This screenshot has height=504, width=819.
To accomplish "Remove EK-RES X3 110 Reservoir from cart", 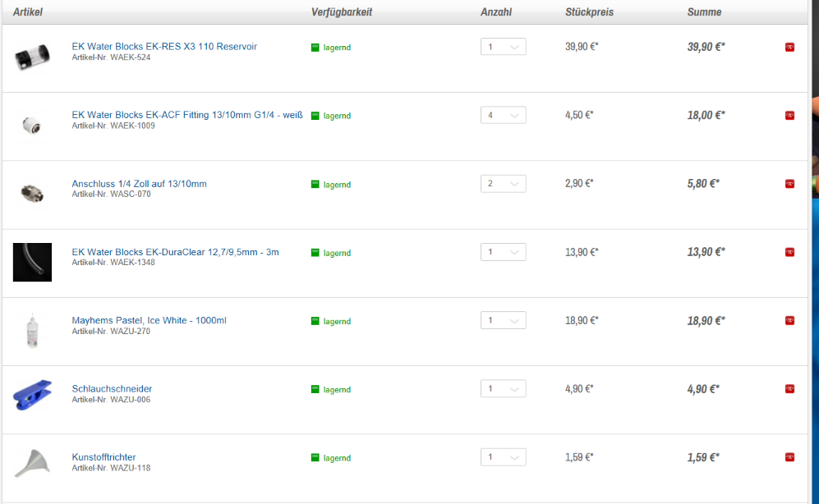I will coord(789,47).
